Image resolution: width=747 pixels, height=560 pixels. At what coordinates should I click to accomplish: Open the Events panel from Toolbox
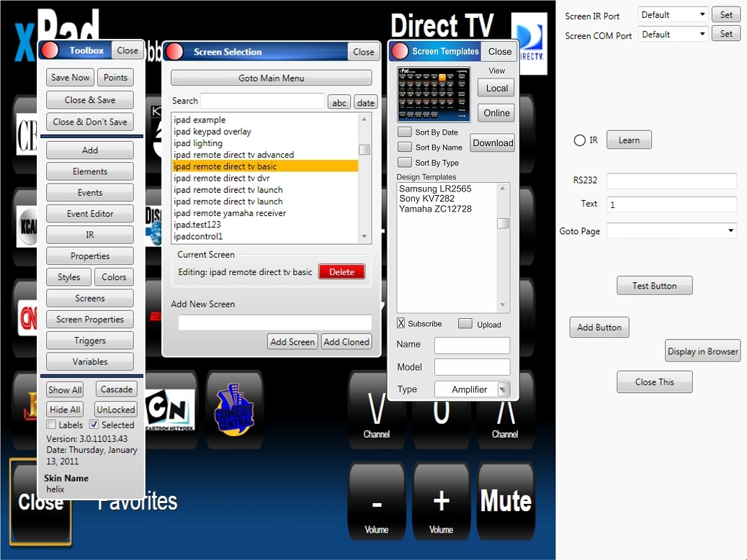click(x=90, y=193)
